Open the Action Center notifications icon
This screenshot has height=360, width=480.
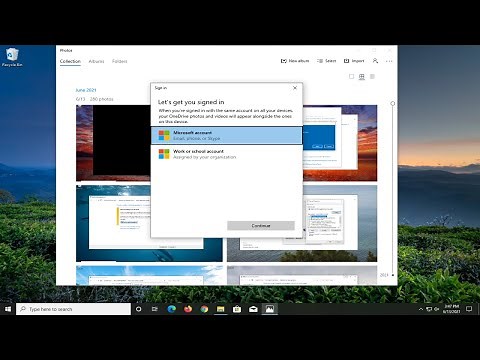click(469, 309)
